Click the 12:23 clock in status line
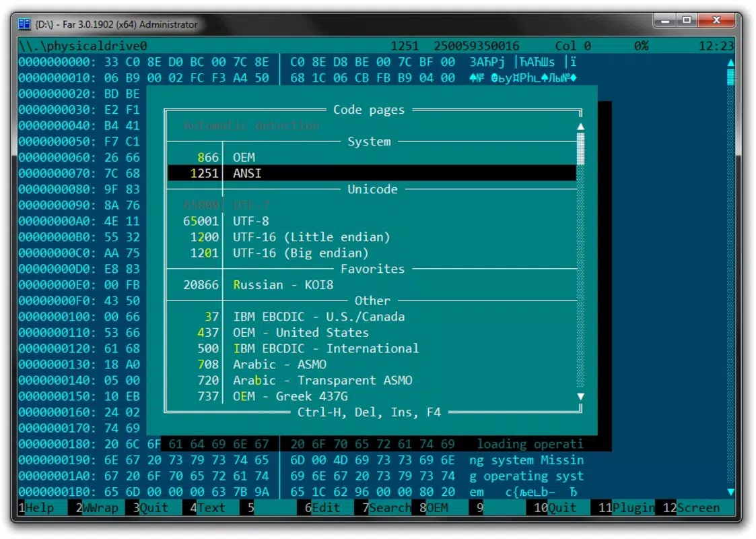Viewport: 756px width, 539px height. pos(716,46)
